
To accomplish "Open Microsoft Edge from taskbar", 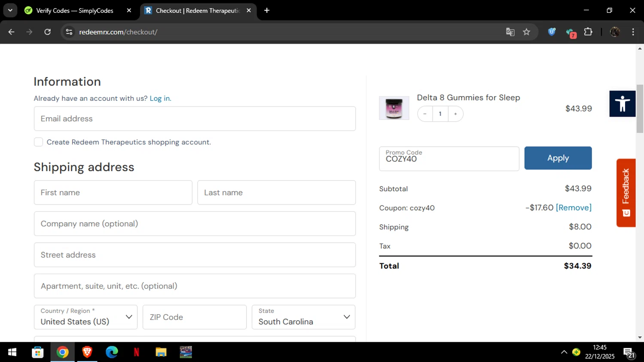I will point(112,352).
